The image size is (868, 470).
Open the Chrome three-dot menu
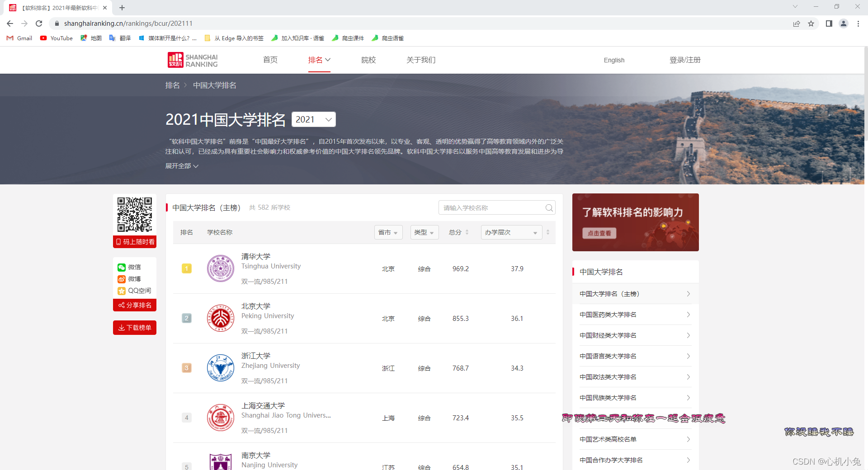(x=858, y=23)
